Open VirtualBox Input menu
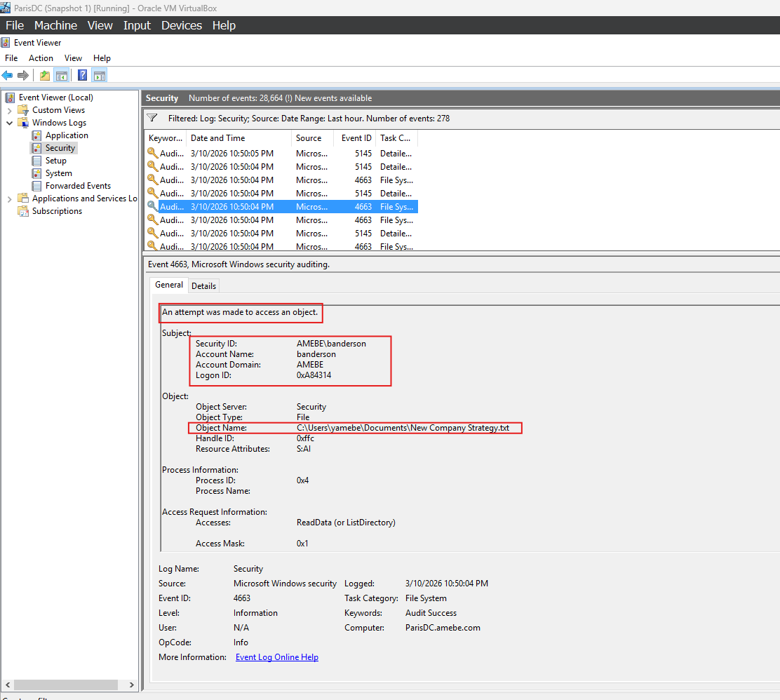The image size is (780, 700). click(x=137, y=25)
